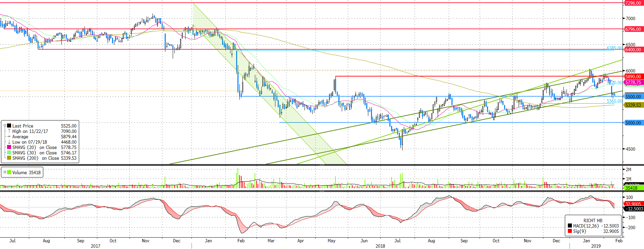
Task: Click the 5365.00 light blue annotation label
Action: click(x=614, y=101)
